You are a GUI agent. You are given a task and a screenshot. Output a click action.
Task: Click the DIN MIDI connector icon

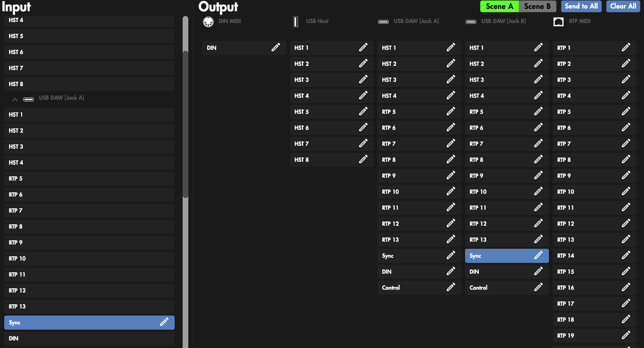click(x=208, y=22)
